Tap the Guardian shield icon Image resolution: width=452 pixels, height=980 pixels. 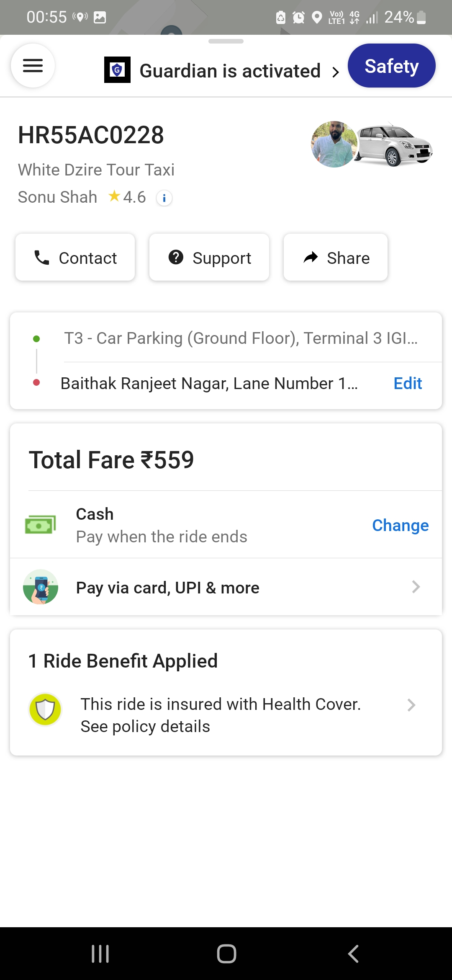pos(117,70)
